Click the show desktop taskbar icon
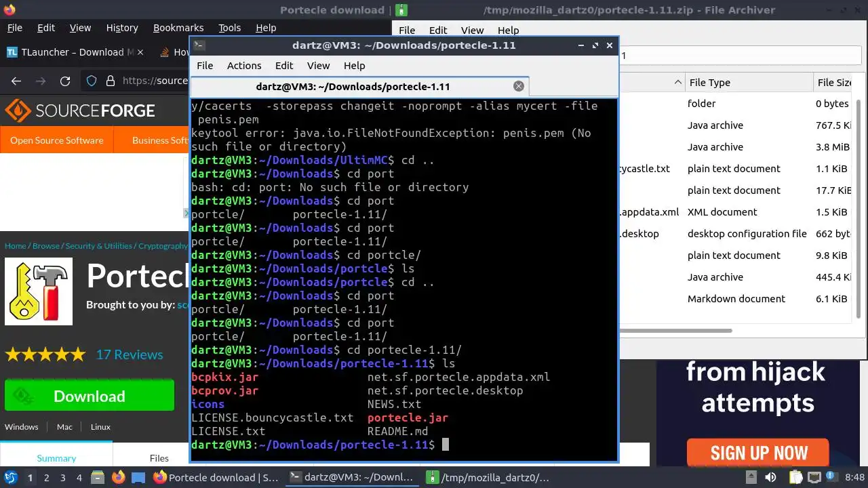This screenshot has height=488, width=868. [x=138, y=477]
